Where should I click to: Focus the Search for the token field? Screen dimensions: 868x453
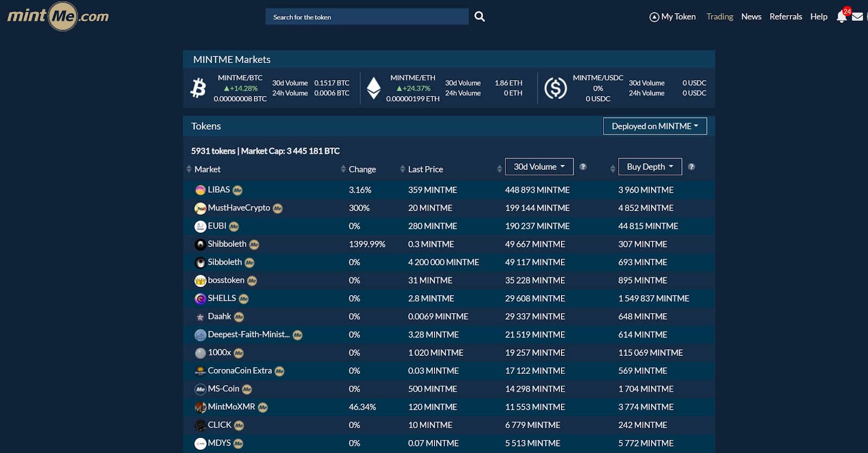tap(367, 17)
